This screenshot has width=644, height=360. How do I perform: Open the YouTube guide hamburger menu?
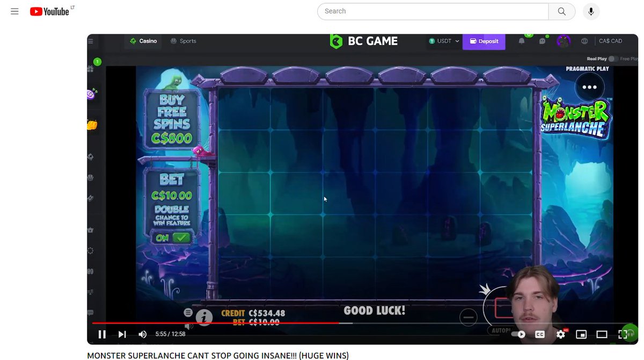(x=14, y=11)
